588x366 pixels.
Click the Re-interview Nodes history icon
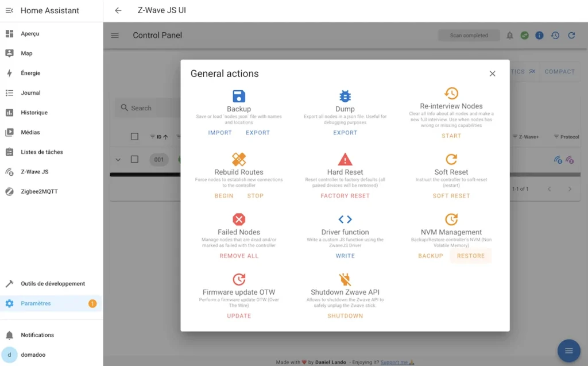[451, 93]
